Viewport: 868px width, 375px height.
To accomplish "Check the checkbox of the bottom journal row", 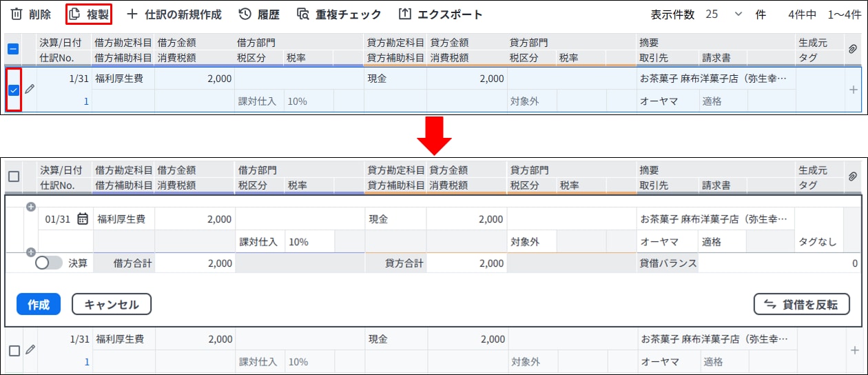I will pos(14,351).
